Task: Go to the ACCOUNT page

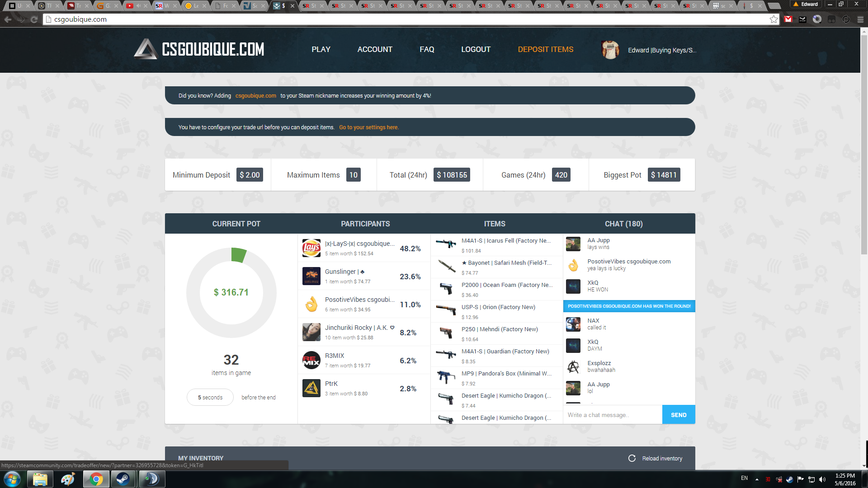Action: tap(375, 49)
